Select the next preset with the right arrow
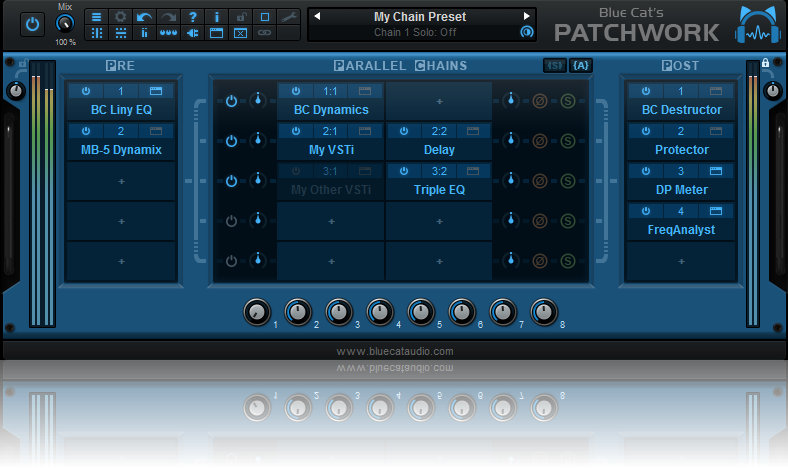This screenshot has width=788, height=468. pos(527,17)
